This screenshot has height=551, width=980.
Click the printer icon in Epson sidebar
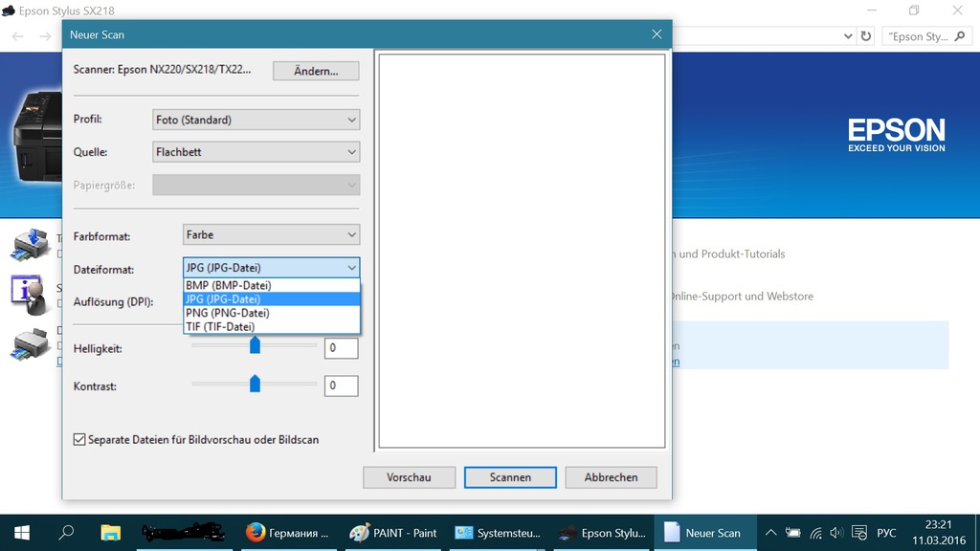[x=30, y=344]
